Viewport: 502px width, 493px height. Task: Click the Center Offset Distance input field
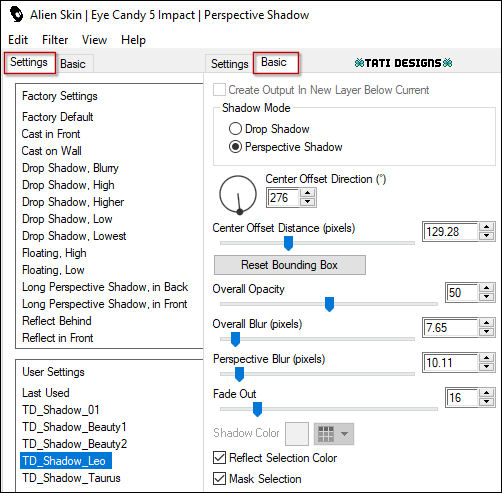451,232
